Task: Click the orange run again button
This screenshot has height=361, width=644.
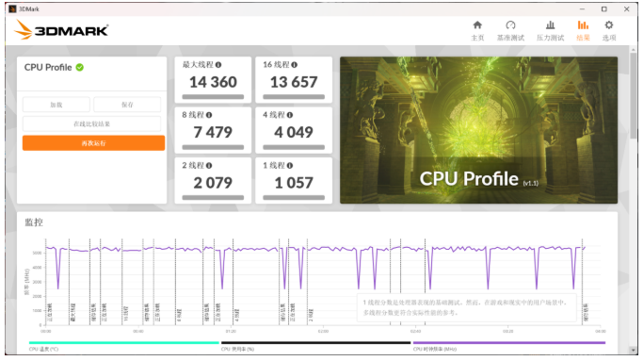Action: [x=93, y=143]
